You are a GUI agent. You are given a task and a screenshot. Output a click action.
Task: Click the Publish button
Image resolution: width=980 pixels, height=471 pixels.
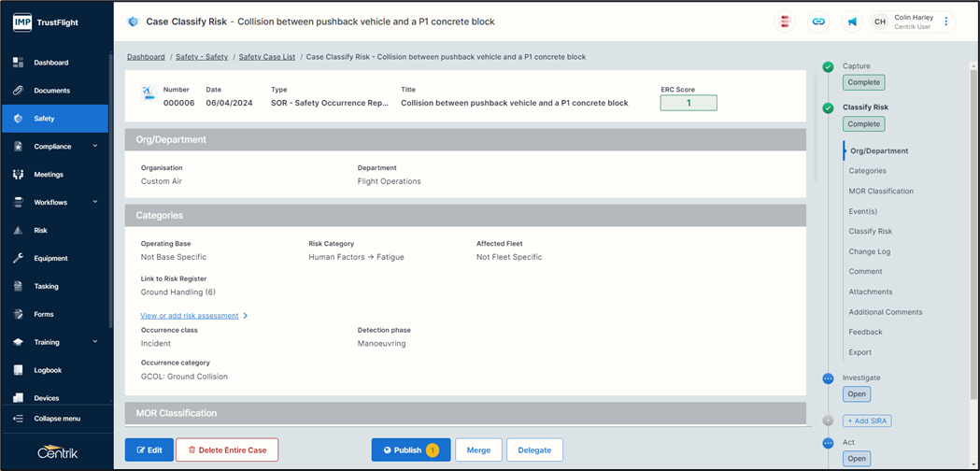click(410, 450)
